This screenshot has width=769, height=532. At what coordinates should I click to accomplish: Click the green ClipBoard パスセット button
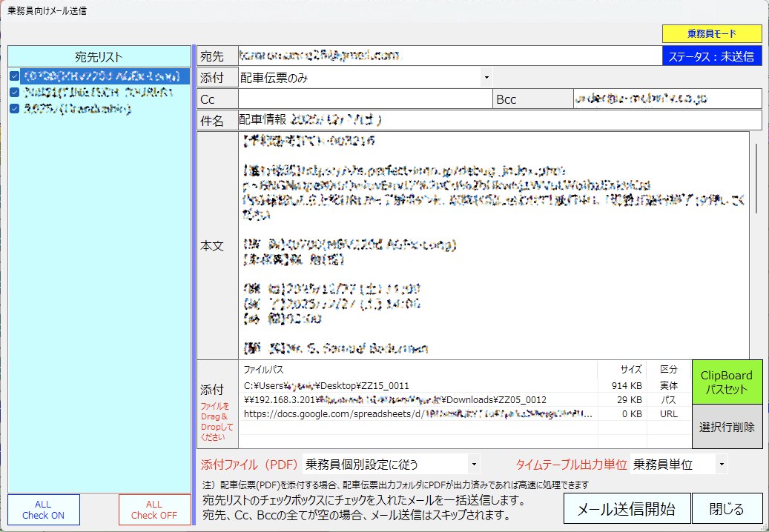(727, 382)
